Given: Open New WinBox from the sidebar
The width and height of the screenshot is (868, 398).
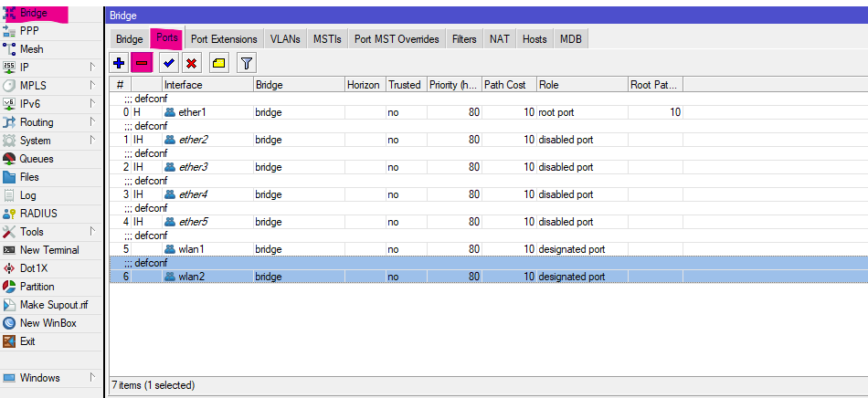Looking at the screenshot, I should coord(51,323).
